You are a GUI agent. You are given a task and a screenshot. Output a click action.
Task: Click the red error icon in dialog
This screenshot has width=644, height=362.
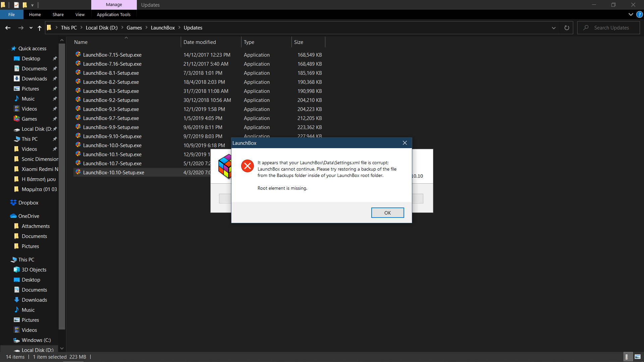click(248, 166)
